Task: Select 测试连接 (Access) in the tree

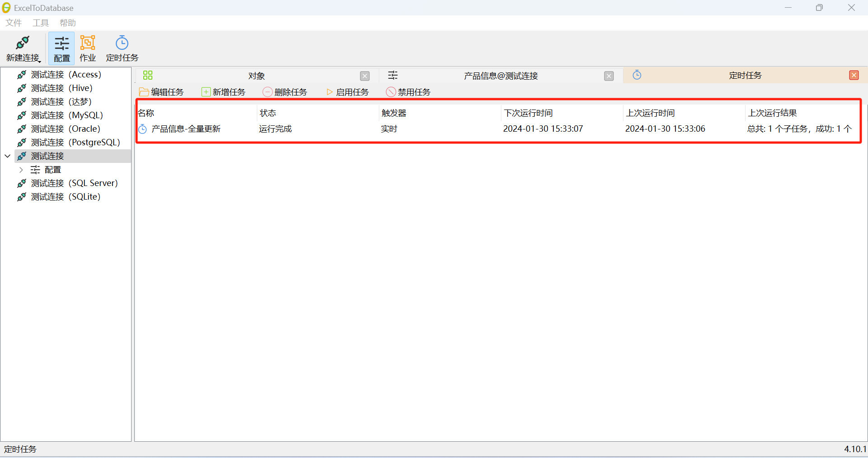Action: click(x=66, y=74)
